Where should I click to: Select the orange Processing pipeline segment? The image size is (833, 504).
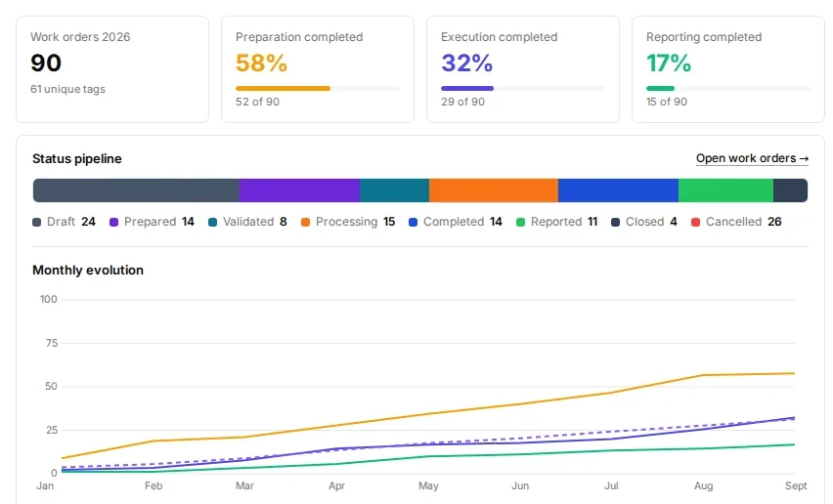point(494,190)
